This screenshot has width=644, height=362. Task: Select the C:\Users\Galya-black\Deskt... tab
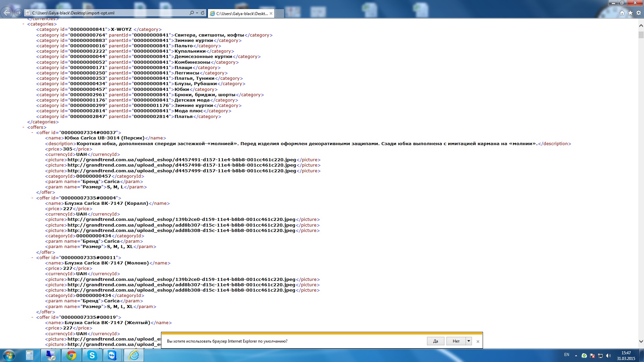click(x=241, y=13)
